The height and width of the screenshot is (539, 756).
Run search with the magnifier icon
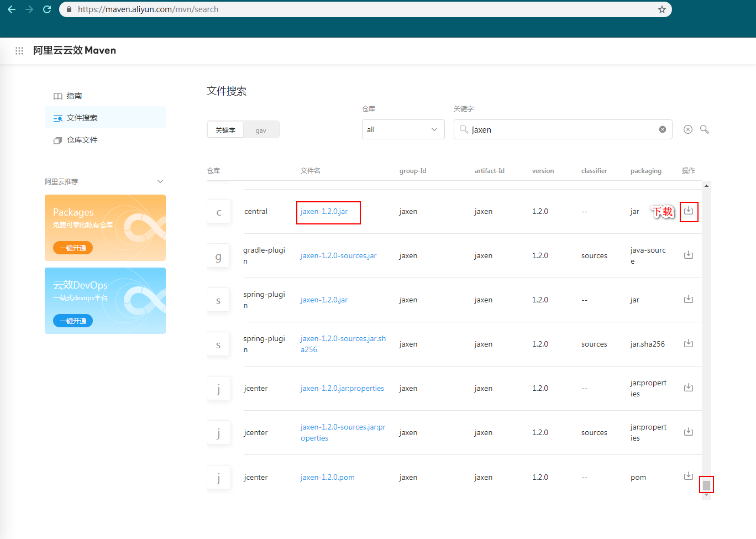click(705, 129)
